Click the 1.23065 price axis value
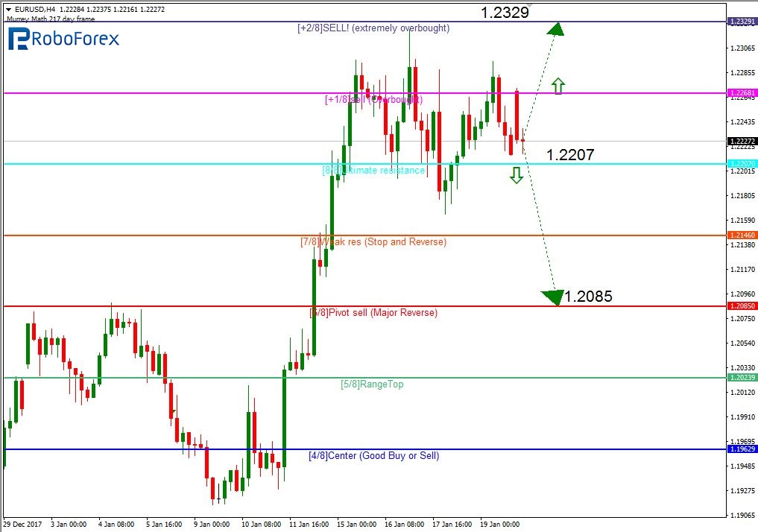This screenshot has width=758, height=532. [x=742, y=48]
